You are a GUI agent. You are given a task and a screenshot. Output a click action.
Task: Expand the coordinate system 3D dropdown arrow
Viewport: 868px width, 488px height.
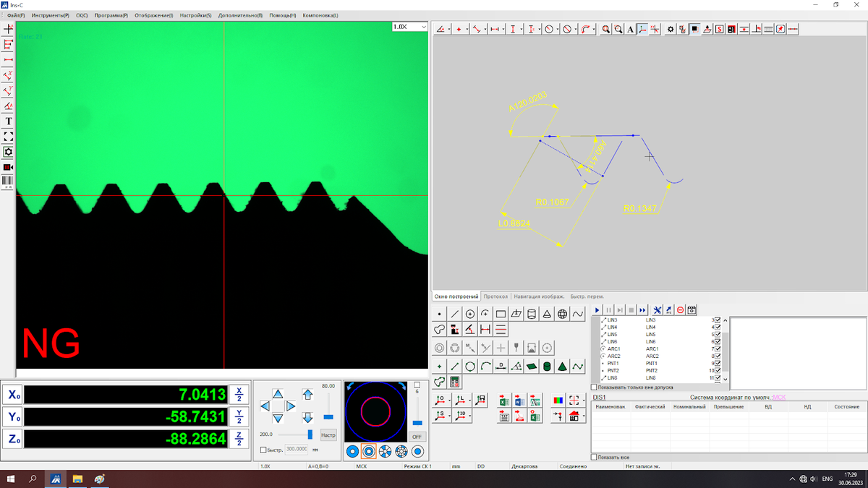click(470, 416)
